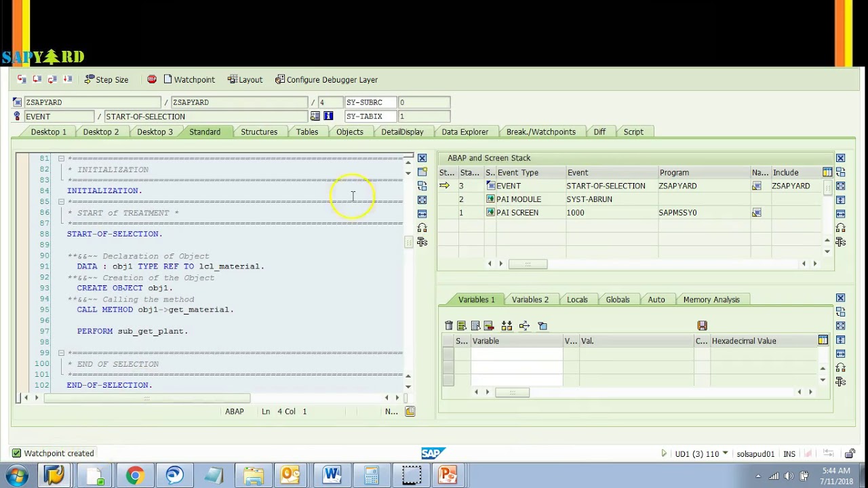The width and height of the screenshot is (868, 488).
Task: Click the SY-SUBRC value field
Action: pyautogui.click(x=424, y=102)
